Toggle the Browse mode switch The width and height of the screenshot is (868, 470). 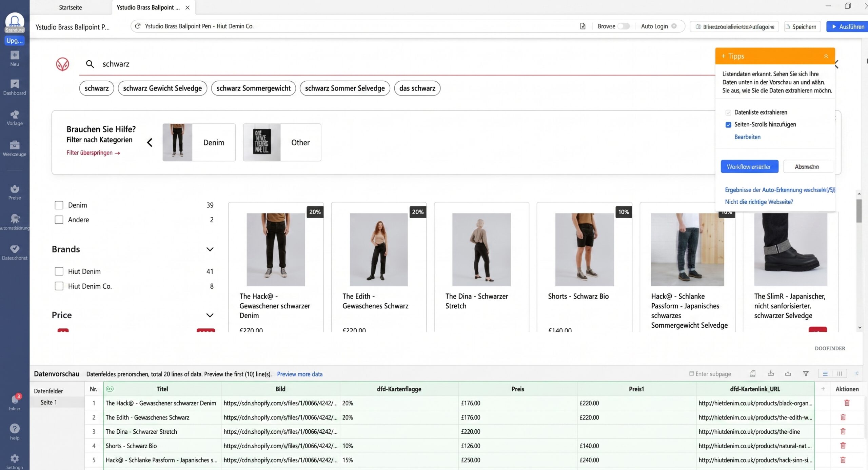[623, 26]
